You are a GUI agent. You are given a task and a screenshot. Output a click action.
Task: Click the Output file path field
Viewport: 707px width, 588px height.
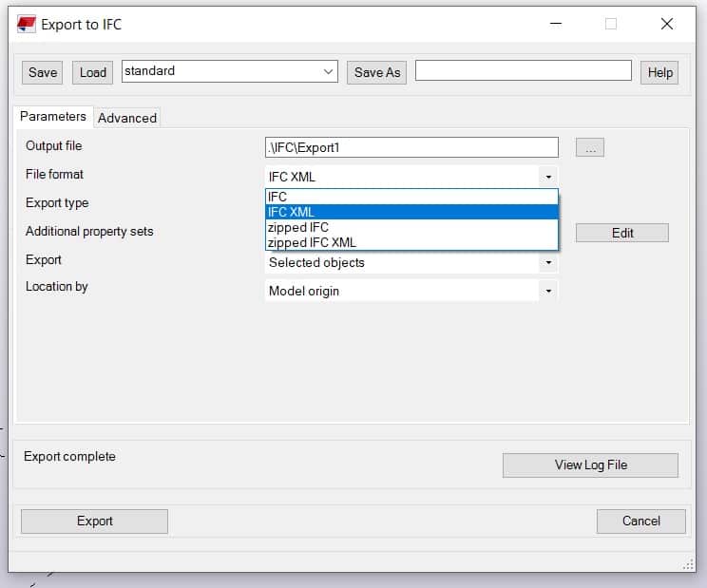(x=411, y=147)
